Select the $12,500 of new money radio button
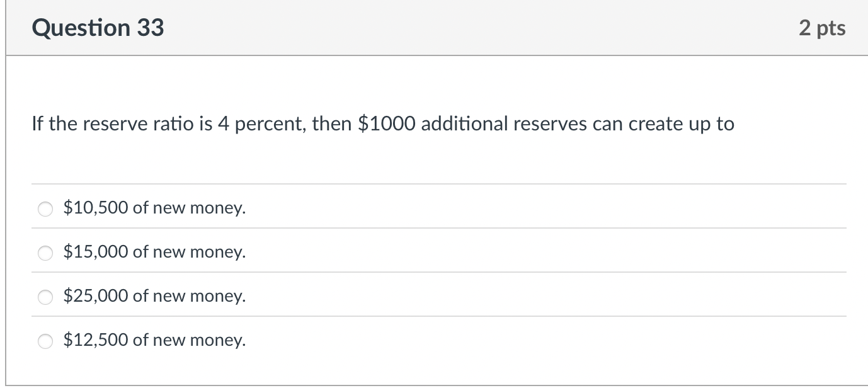This screenshot has height=388, width=868. 45,341
